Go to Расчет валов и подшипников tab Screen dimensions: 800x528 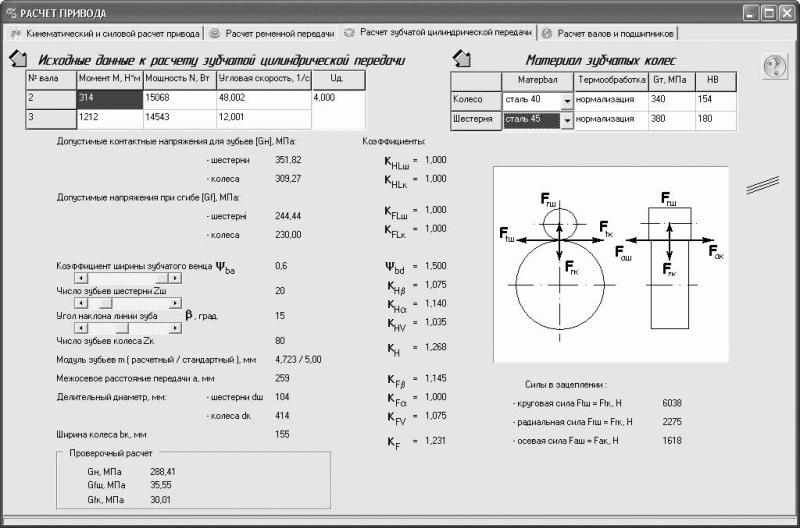click(609, 34)
